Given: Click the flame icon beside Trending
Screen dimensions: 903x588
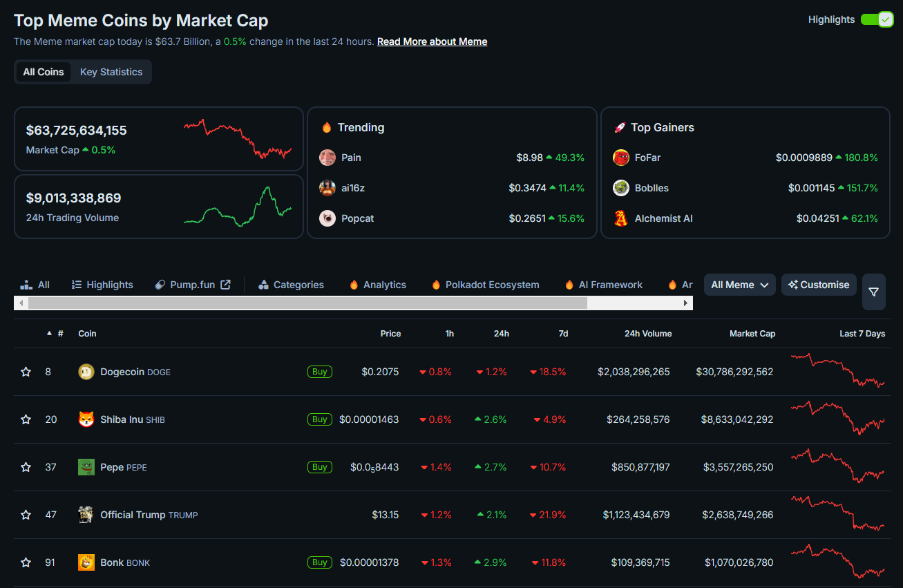Looking at the screenshot, I should click(x=327, y=128).
